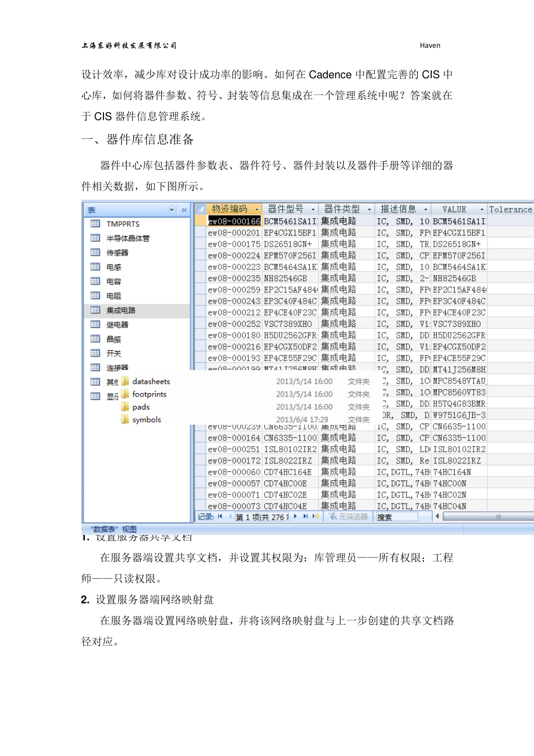
Task: Open 物资编码 column filter dropdown
Action: click(257, 209)
